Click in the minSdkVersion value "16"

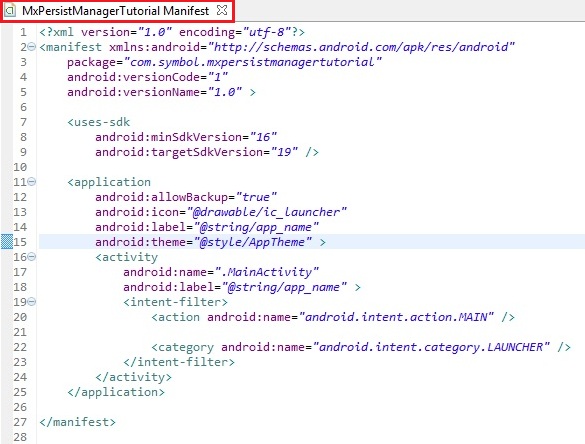[x=263, y=137]
